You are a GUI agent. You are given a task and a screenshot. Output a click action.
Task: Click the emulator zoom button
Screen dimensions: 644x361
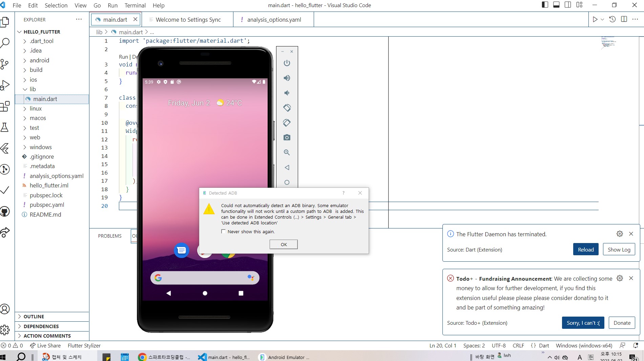coord(287,153)
